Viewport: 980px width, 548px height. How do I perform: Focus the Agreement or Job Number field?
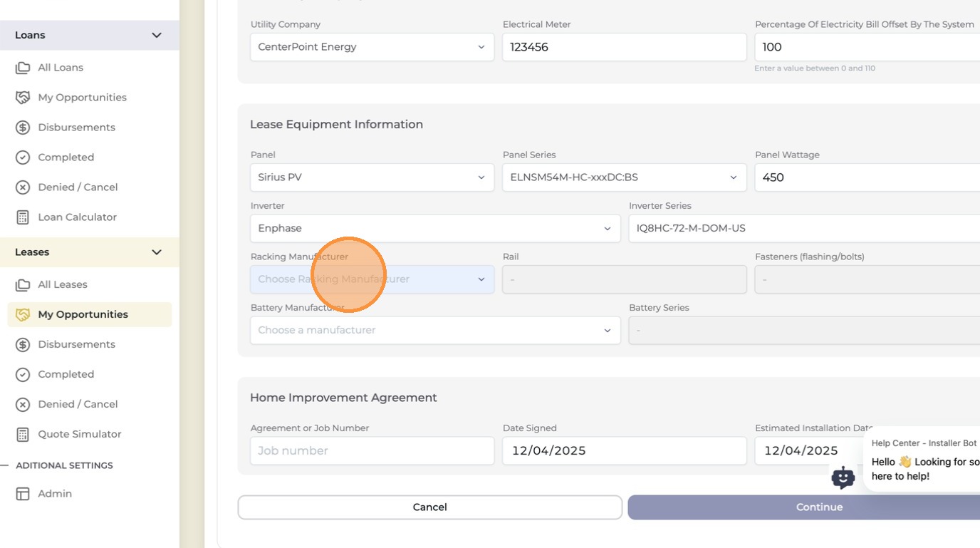[372, 451]
